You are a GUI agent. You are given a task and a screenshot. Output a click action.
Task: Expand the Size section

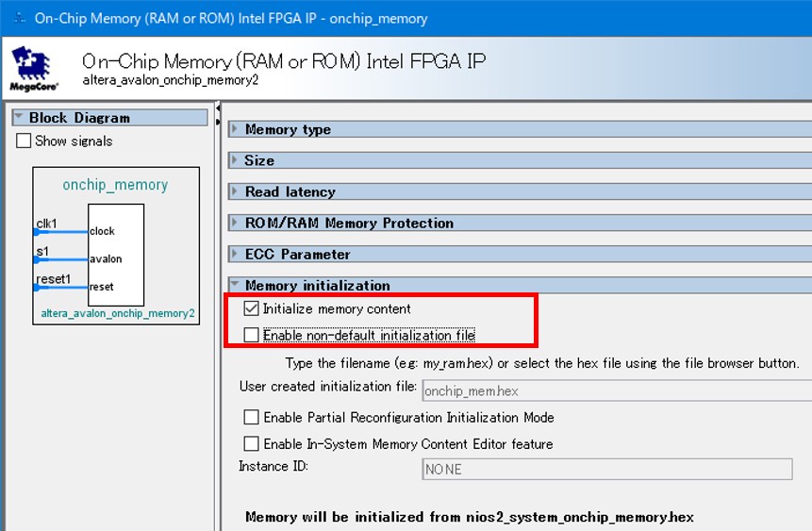click(x=236, y=160)
